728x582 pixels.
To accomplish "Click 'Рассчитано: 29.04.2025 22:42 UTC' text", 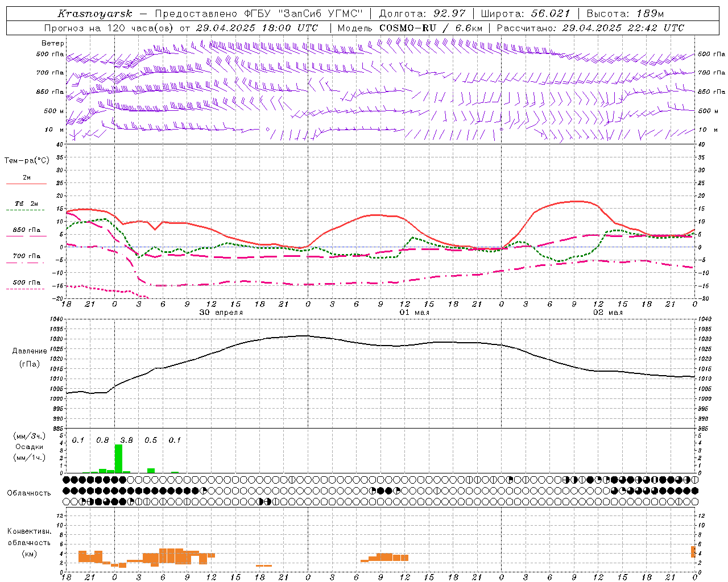I will tap(590, 28).
